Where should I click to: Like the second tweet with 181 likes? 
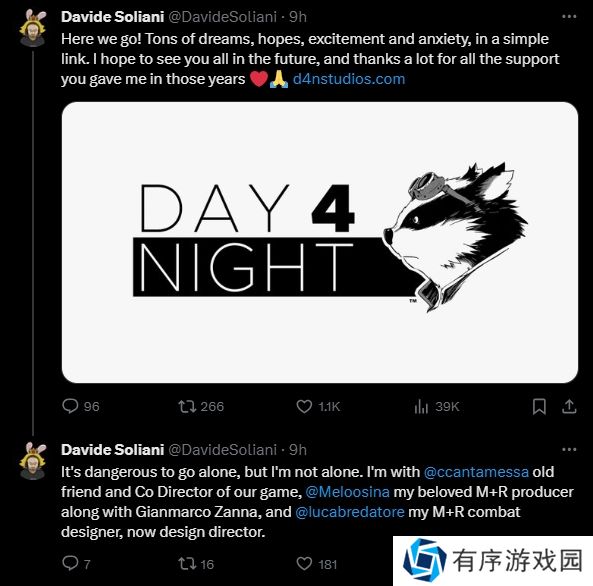click(x=304, y=564)
